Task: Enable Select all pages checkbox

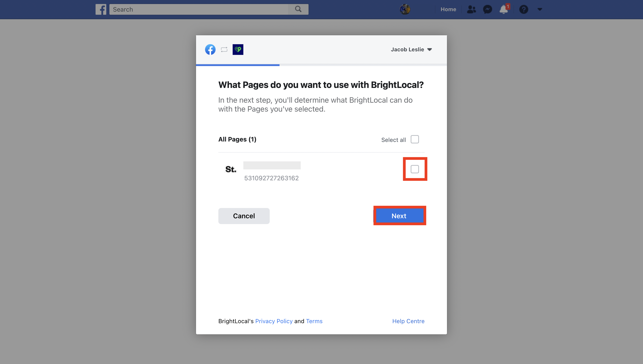Action: pyautogui.click(x=415, y=139)
